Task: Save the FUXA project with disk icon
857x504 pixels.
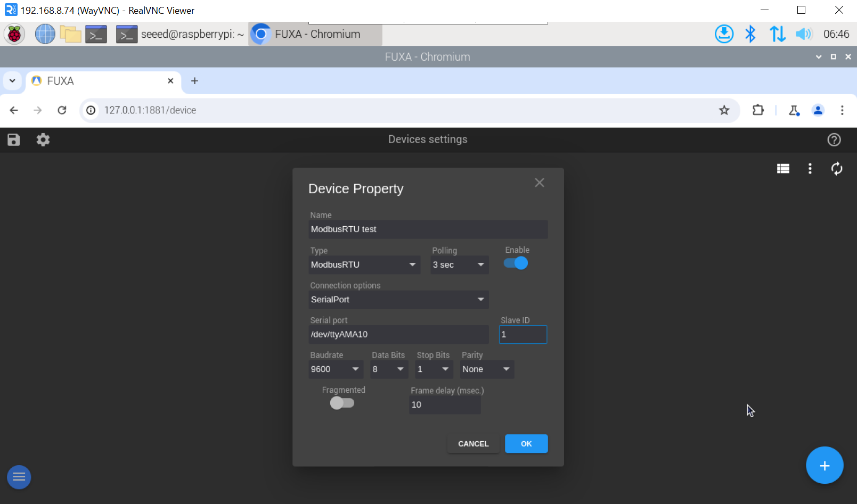Action: (x=14, y=139)
